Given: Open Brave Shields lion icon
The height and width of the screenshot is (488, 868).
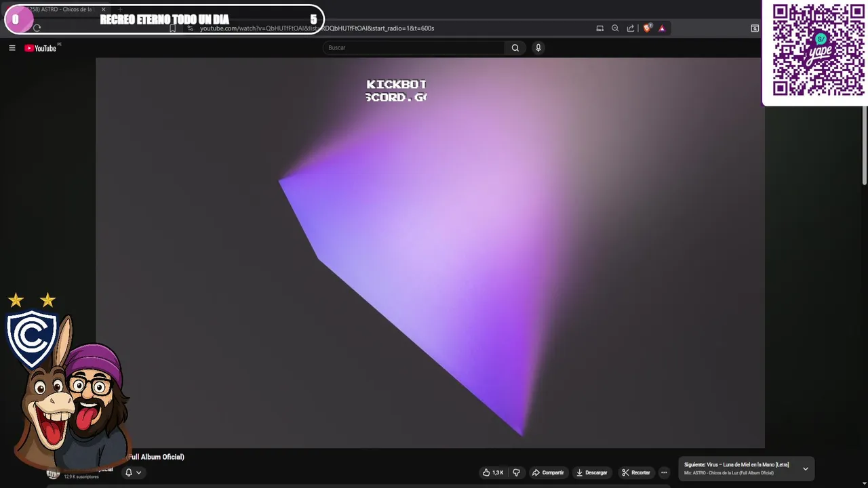Looking at the screenshot, I should click(x=647, y=28).
